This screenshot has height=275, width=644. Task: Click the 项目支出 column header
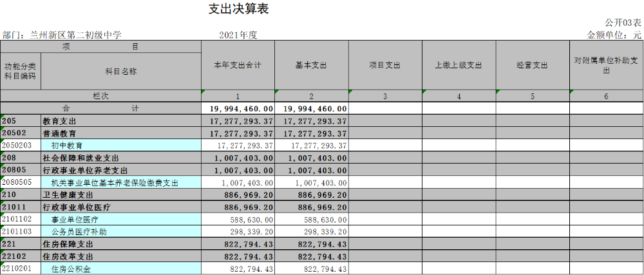click(385, 66)
